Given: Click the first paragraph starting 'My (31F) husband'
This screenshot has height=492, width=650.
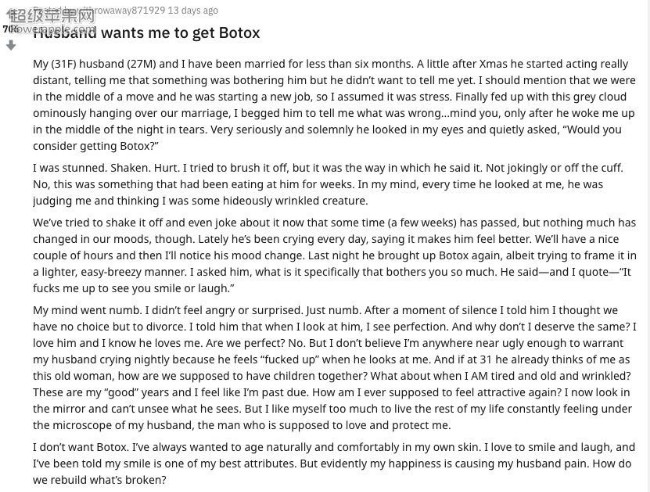Looking at the screenshot, I should (334, 105).
